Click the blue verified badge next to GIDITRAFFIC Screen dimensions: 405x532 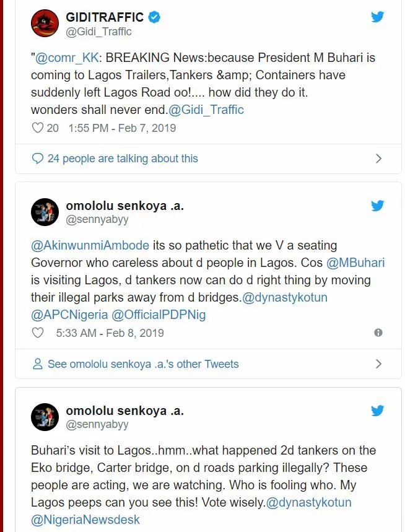(154, 17)
